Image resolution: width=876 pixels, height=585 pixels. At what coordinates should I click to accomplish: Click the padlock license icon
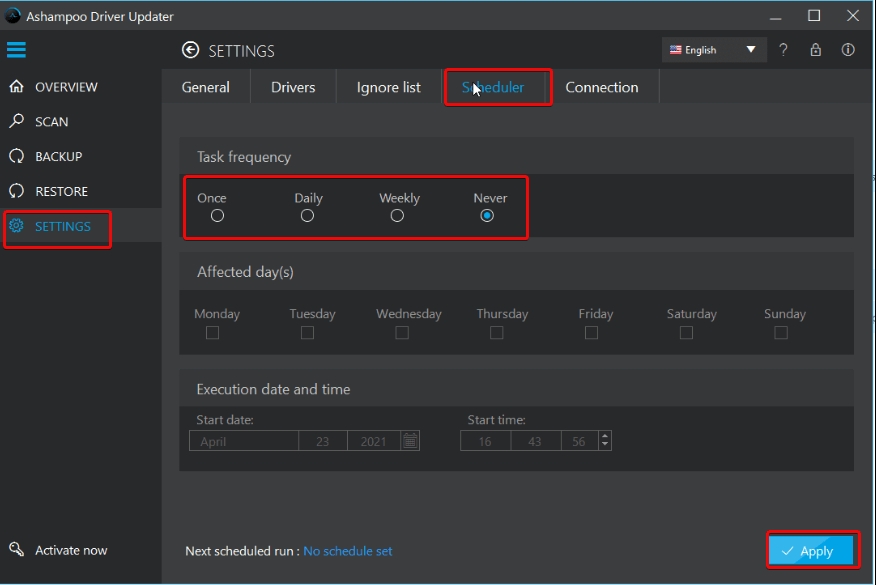coord(815,50)
